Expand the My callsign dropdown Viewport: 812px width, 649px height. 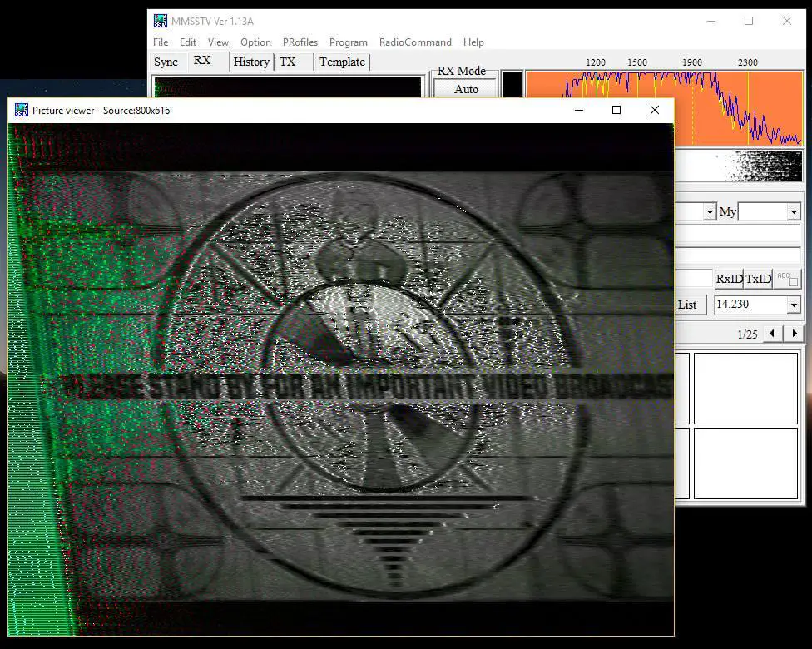click(x=794, y=211)
